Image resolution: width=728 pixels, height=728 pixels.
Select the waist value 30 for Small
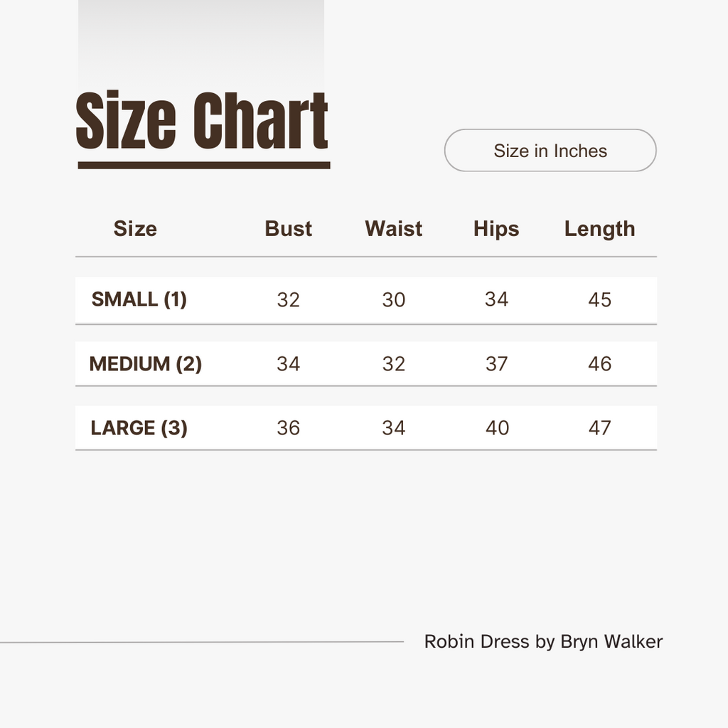point(394,300)
